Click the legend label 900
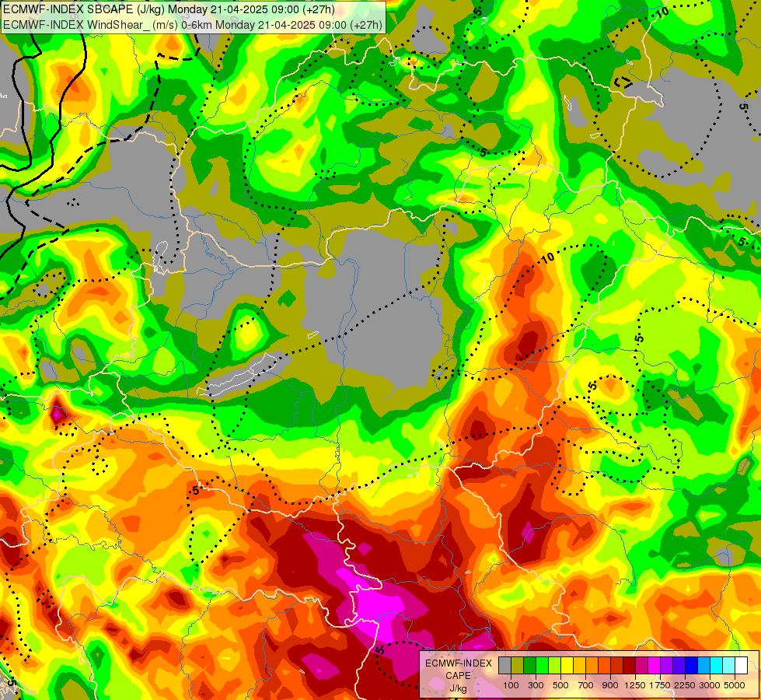761x700 pixels. pyautogui.click(x=610, y=685)
